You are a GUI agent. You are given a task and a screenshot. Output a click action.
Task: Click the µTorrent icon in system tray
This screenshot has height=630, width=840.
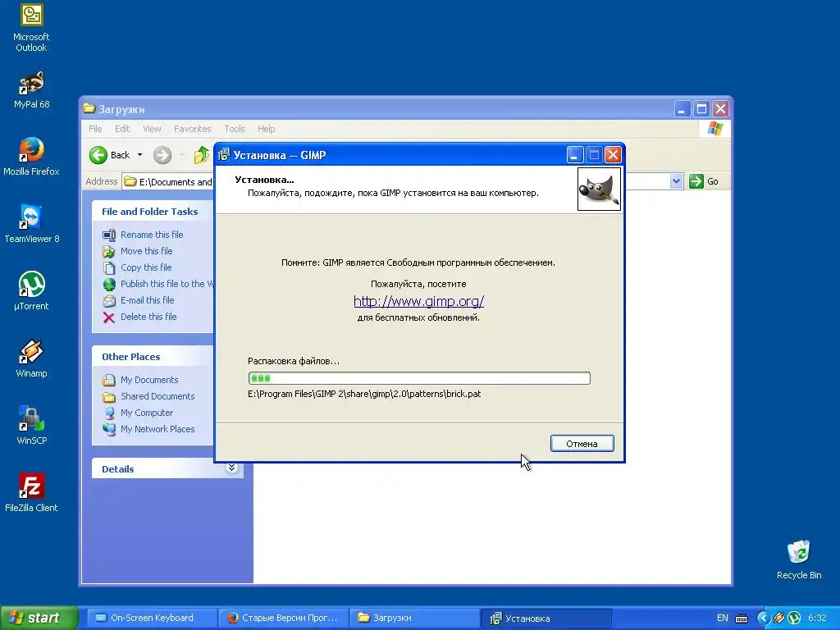click(x=794, y=619)
